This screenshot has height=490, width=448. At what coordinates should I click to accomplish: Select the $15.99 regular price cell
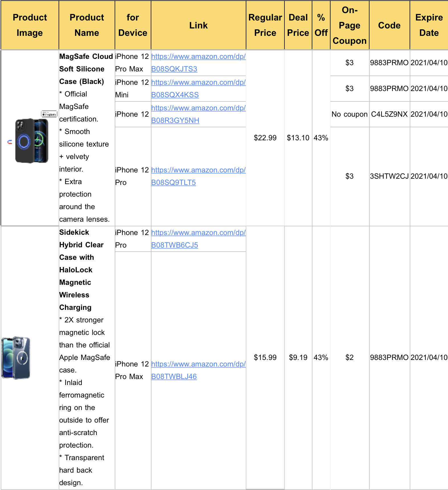click(x=265, y=358)
